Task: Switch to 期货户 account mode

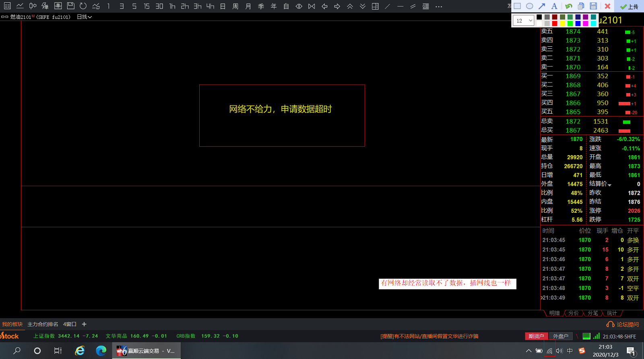Action: click(x=536, y=336)
